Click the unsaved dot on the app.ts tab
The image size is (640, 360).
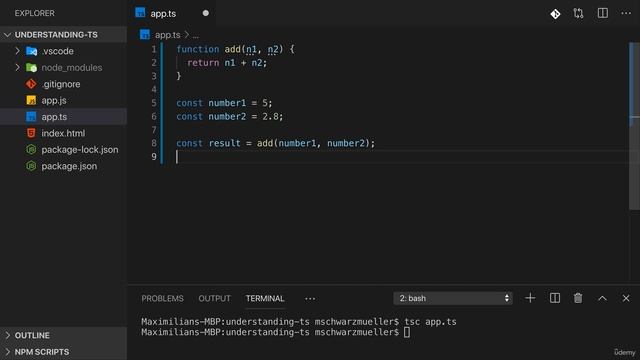(x=206, y=13)
